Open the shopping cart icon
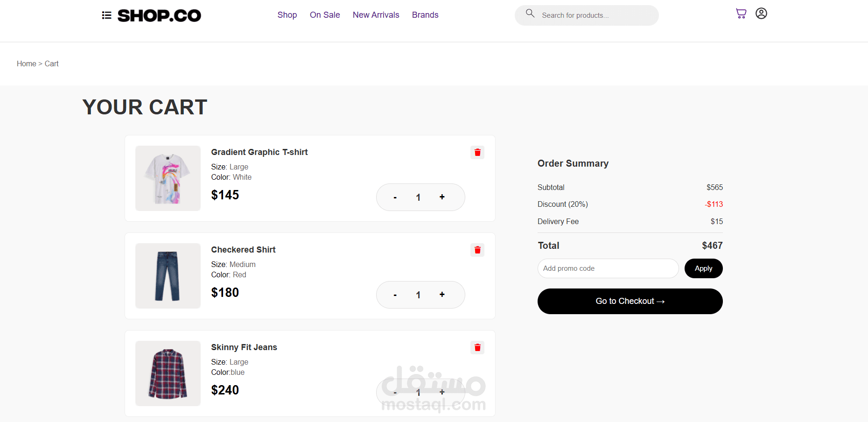This screenshot has width=868, height=422. pyautogui.click(x=741, y=14)
